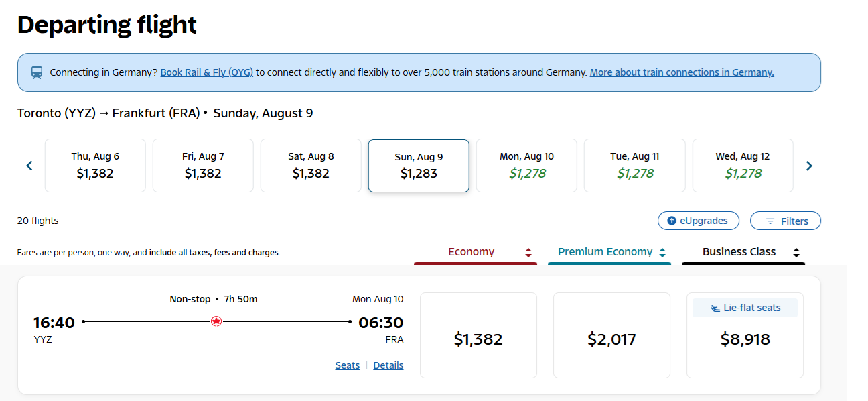Open More about train connections in Germany link
Viewport: 868px width, 401px height.
pyautogui.click(x=682, y=72)
